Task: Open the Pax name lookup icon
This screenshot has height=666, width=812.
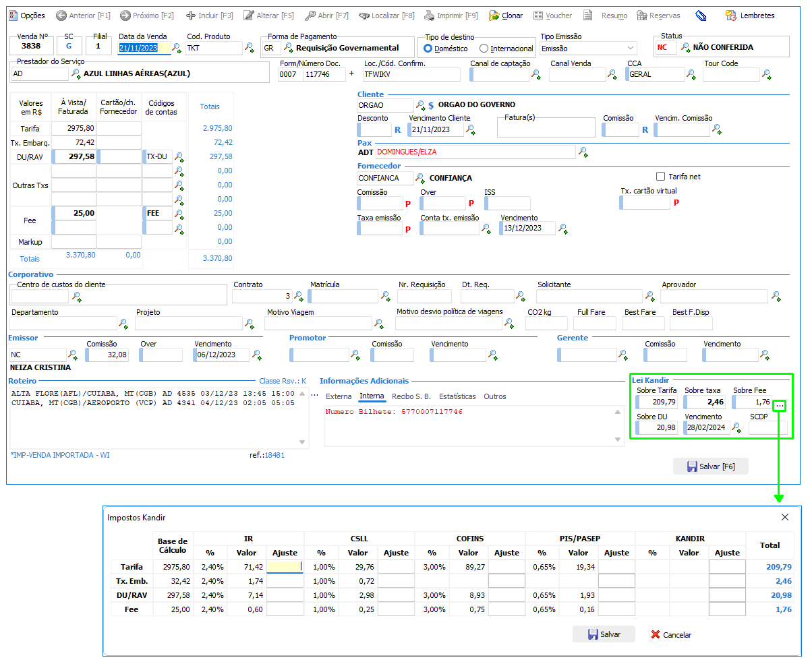Action: tap(583, 152)
